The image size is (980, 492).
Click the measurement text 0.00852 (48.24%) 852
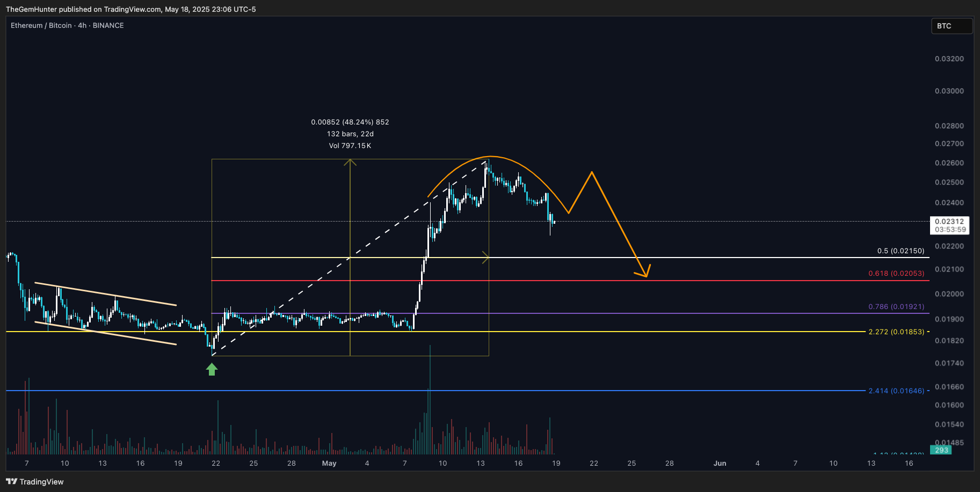350,122
